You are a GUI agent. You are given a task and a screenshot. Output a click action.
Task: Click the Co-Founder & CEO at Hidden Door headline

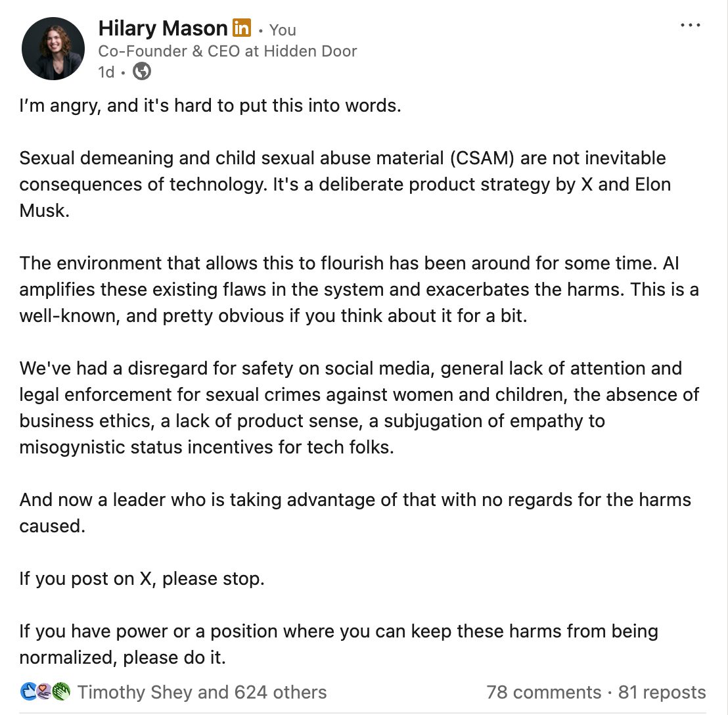[227, 51]
